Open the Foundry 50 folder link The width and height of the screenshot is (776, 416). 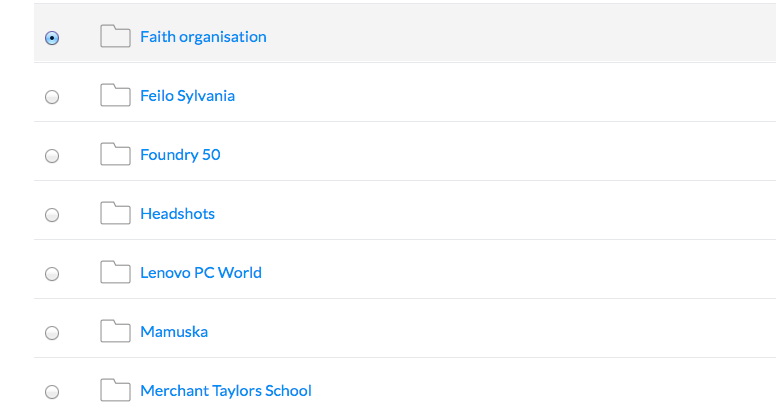180,155
